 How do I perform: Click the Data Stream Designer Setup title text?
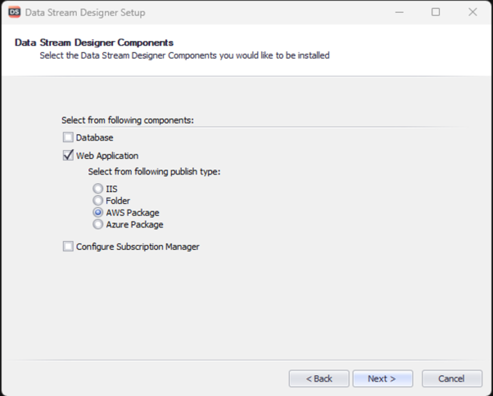point(85,13)
